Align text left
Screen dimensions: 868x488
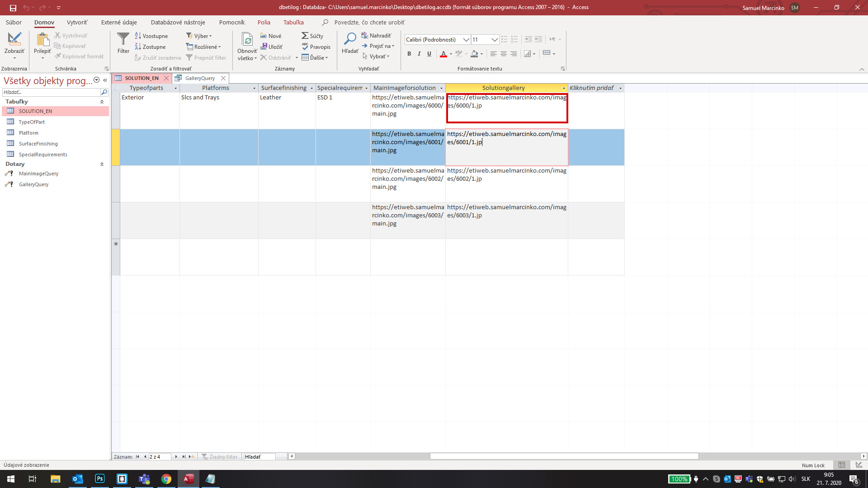coord(493,54)
